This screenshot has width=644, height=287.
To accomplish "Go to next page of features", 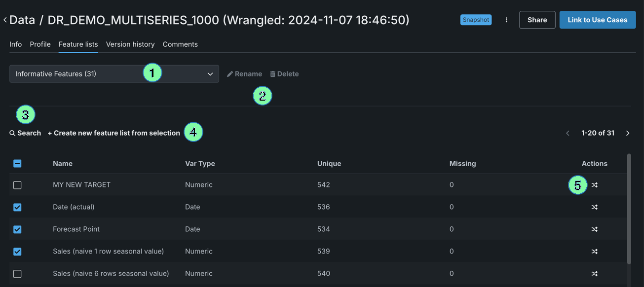I will pyautogui.click(x=628, y=133).
